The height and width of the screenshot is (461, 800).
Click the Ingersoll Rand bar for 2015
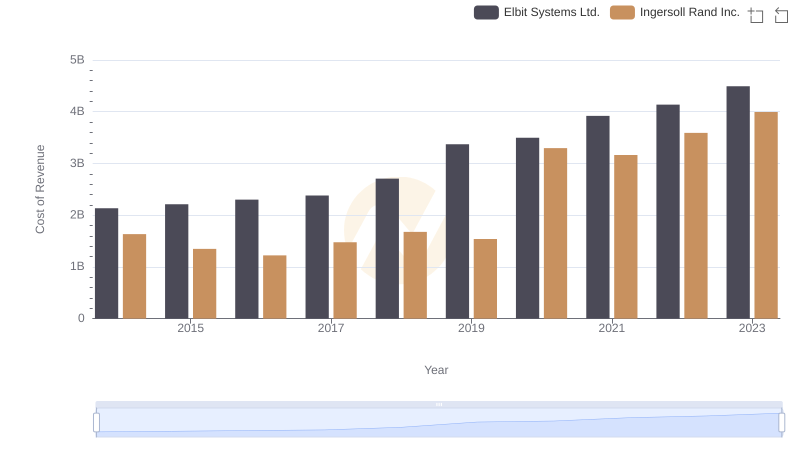[205, 284]
